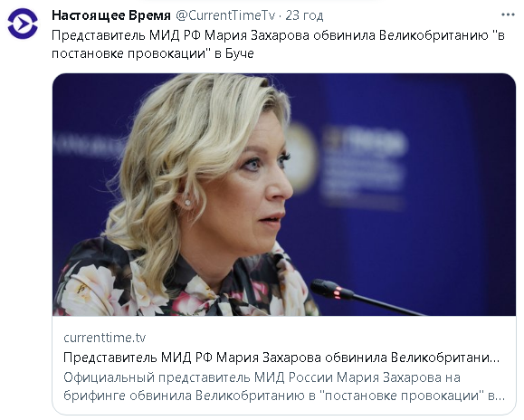This screenshot has height=420, width=524.
Task: Click the tweet's second line ending with Буче
Action: coord(153,53)
